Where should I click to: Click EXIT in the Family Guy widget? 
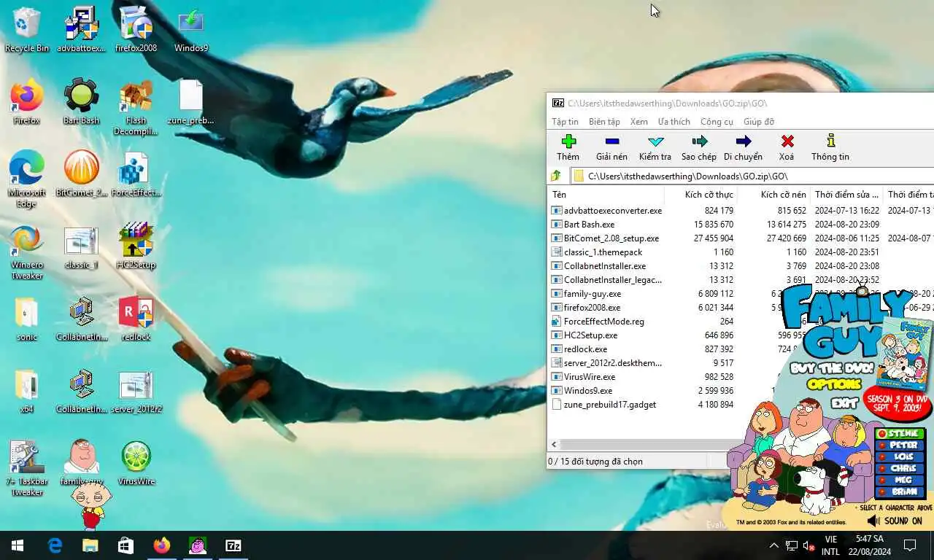(x=844, y=402)
